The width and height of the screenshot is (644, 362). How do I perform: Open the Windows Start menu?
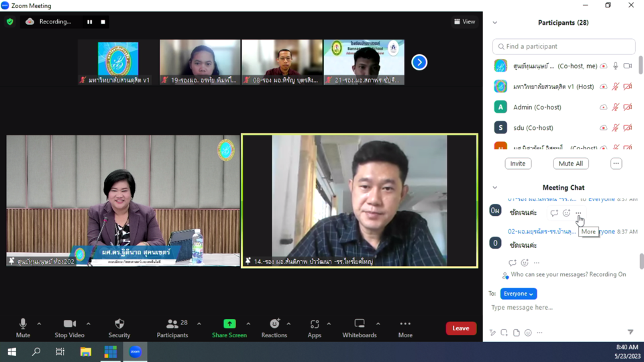(12, 352)
